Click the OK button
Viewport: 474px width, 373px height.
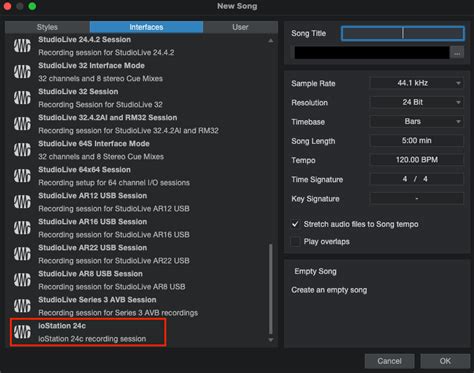point(445,361)
